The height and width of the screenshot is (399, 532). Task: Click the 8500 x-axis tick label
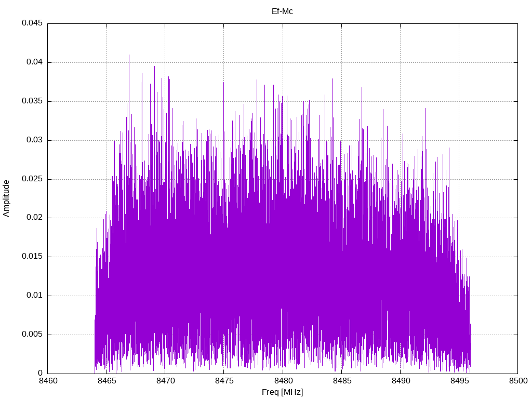(518, 381)
